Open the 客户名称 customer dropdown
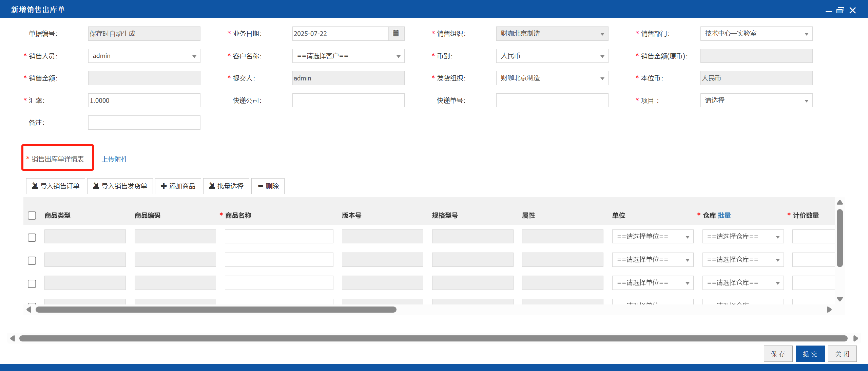 348,56
